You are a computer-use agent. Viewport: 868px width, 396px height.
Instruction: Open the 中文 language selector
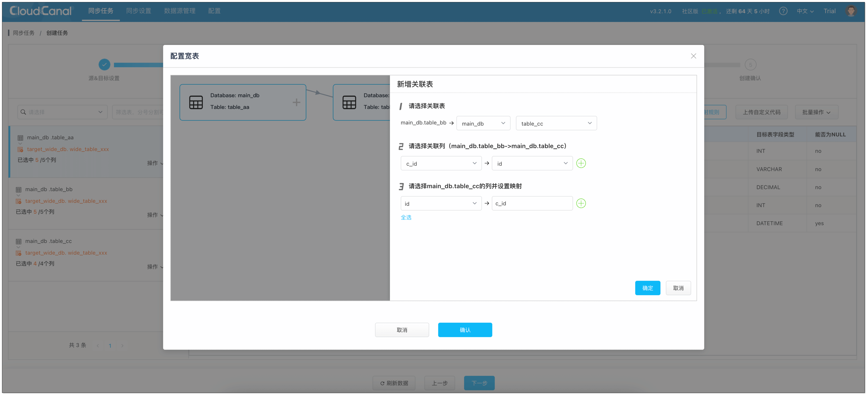805,11
